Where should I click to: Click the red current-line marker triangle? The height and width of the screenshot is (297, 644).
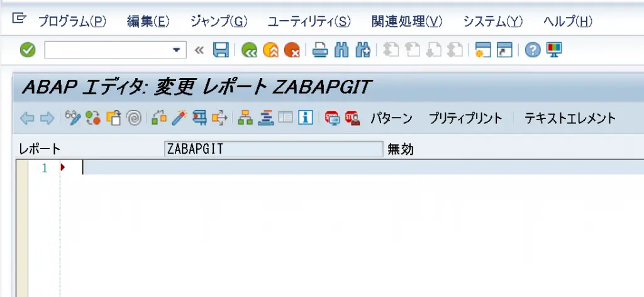pyautogui.click(x=63, y=167)
